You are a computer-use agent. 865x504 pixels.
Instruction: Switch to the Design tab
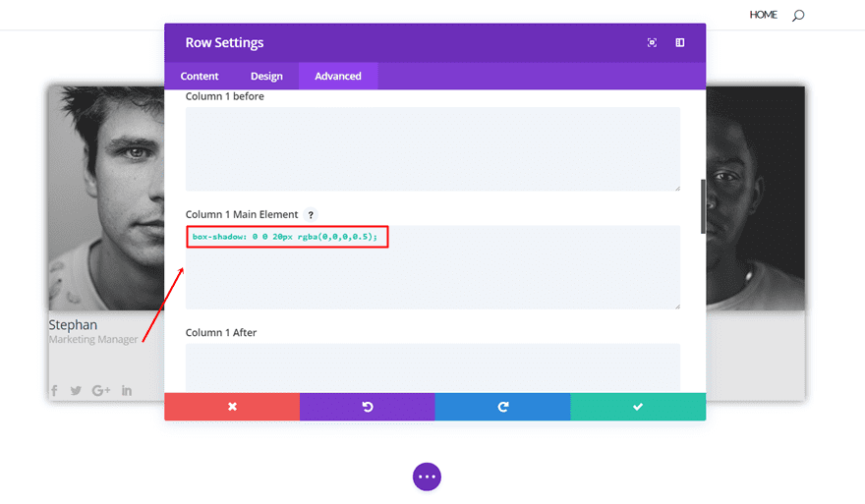266,77
